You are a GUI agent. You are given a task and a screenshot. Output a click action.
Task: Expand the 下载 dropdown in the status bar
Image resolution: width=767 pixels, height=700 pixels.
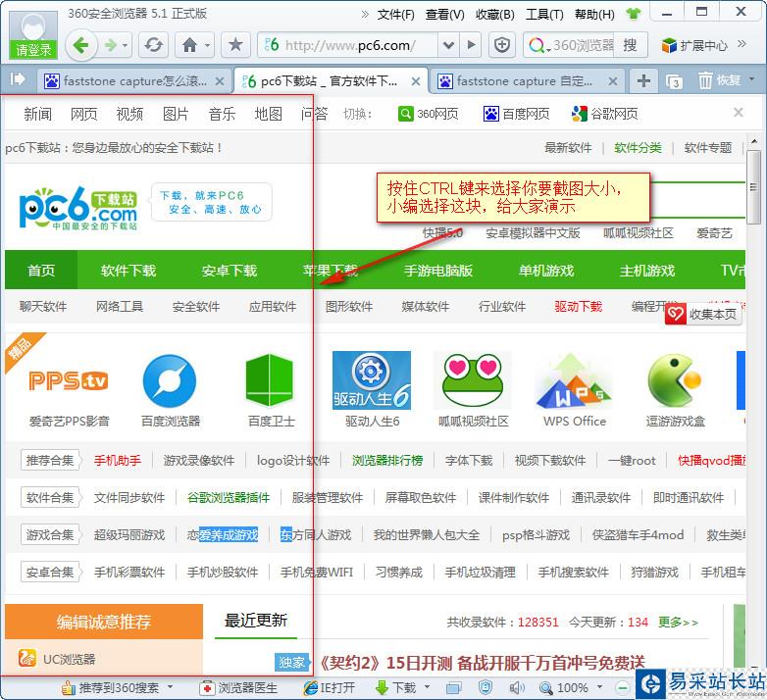point(427,687)
